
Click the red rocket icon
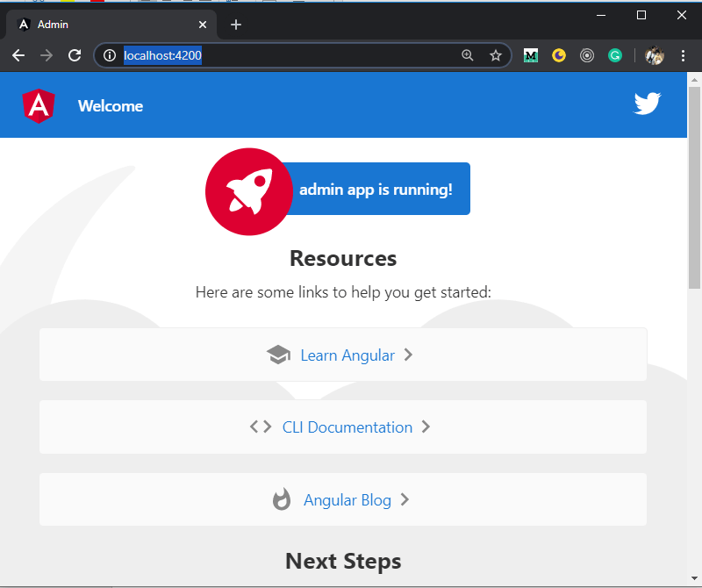pyautogui.click(x=248, y=191)
